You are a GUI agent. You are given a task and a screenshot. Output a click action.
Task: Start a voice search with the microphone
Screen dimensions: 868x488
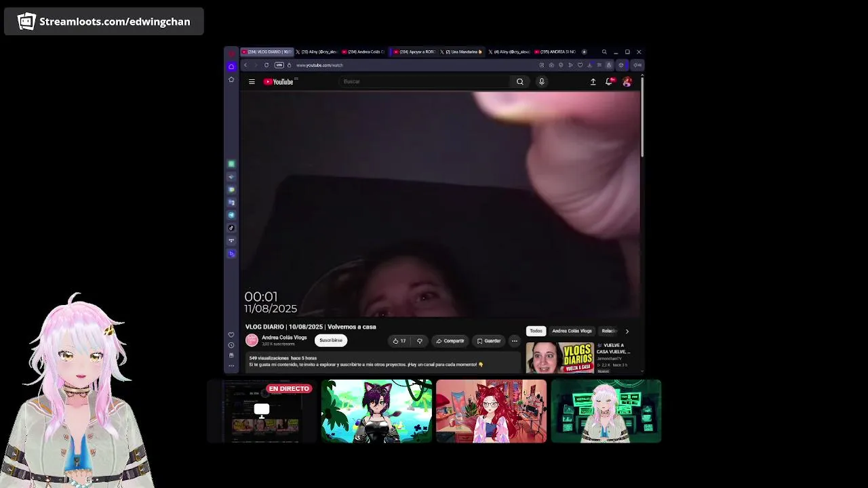(x=541, y=82)
